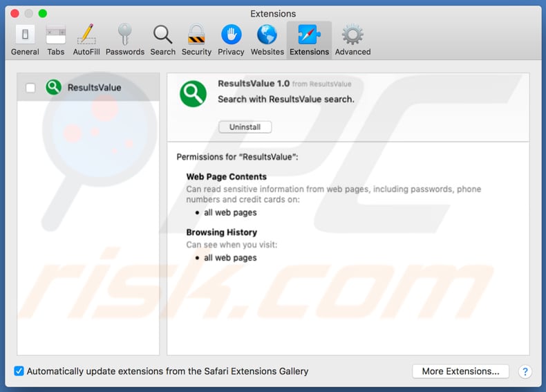This screenshot has height=392, width=546.
Task: Open the AutoFill preferences pane
Action: 86,40
